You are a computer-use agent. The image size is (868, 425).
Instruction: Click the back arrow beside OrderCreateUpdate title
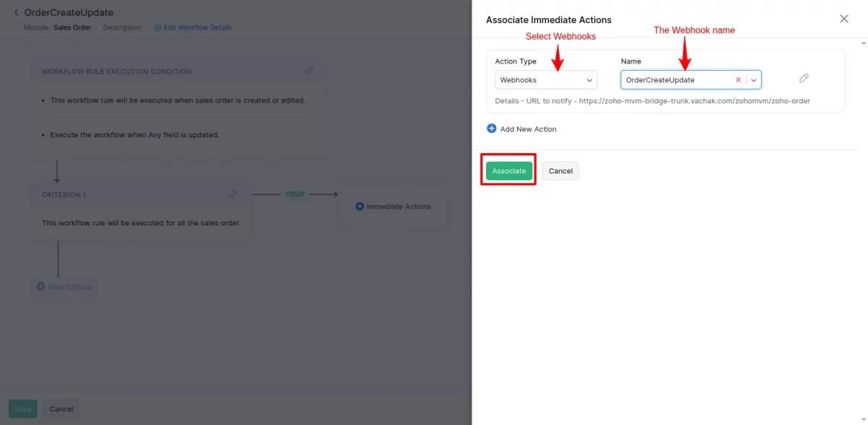pyautogui.click(x=17, y=12)
